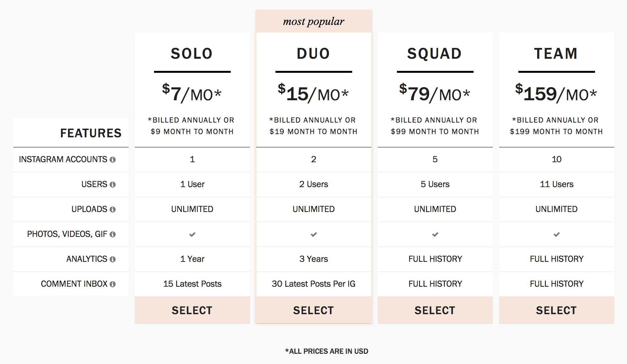
Task: Click the Features column header
Action: coord(91,133)
